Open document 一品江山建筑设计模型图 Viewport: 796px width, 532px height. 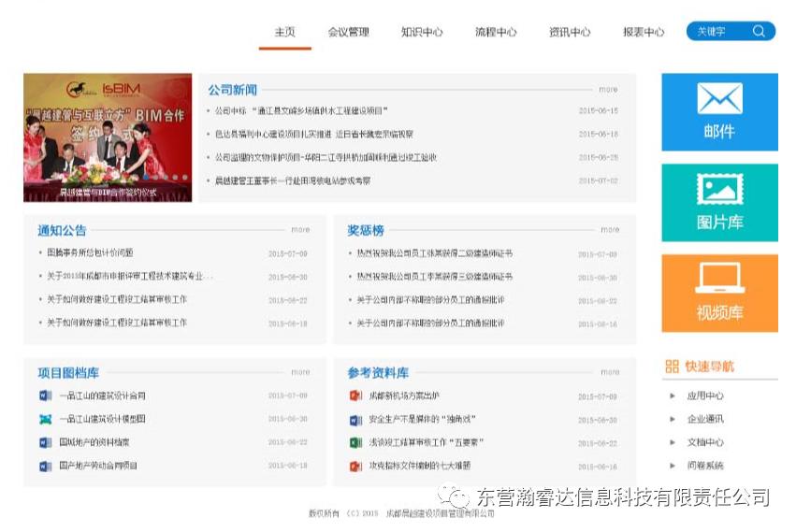(x=103, y=419)
